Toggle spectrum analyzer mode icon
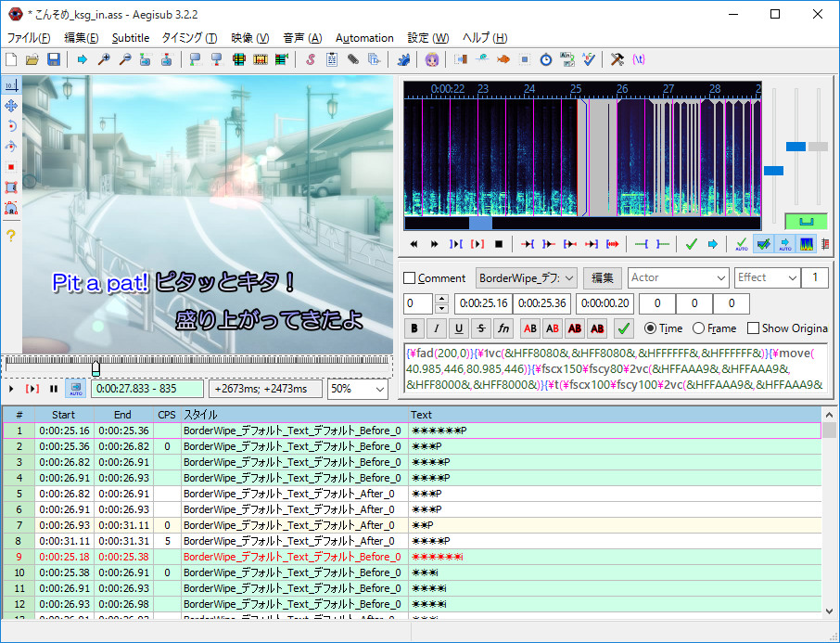The height and width of the screenshot is (643, 840). tap(807, 244)
